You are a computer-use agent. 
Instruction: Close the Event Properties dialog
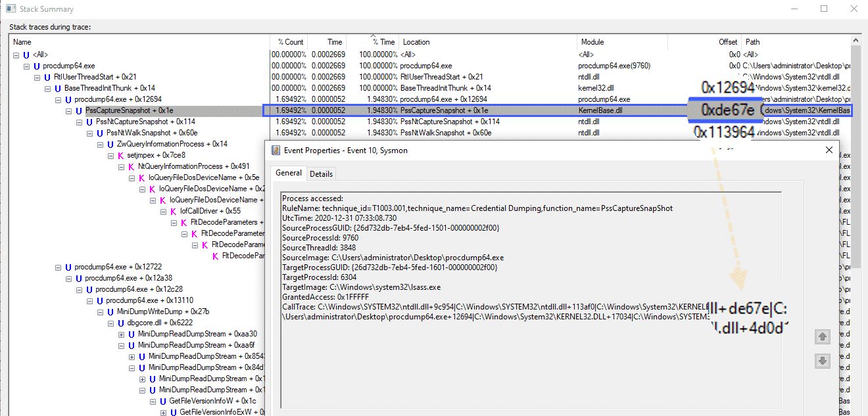[x=829, y=150]
